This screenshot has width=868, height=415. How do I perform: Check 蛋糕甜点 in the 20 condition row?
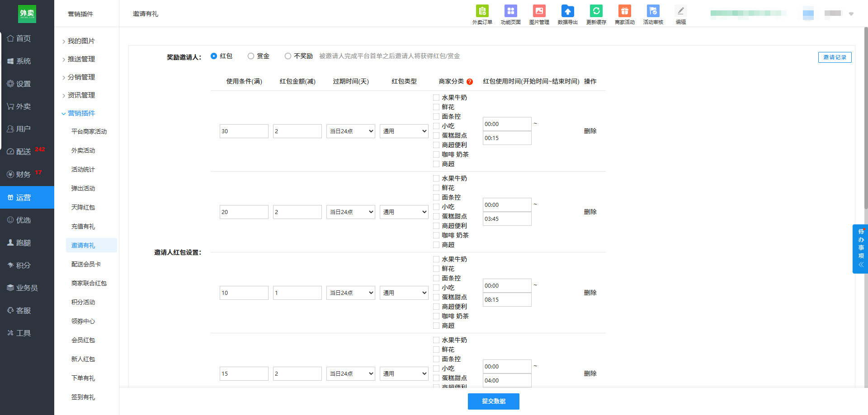(x=436, y=216)
